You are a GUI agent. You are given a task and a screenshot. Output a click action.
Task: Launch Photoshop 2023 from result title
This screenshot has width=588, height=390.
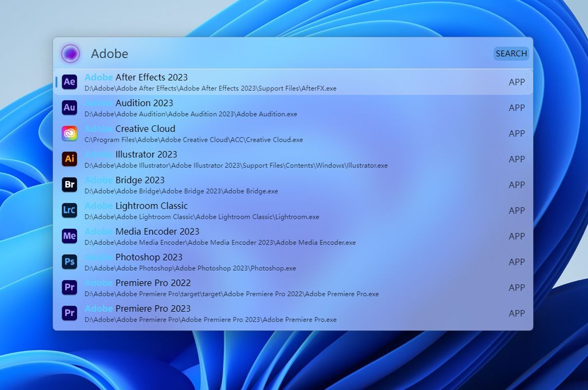(134, 257)
